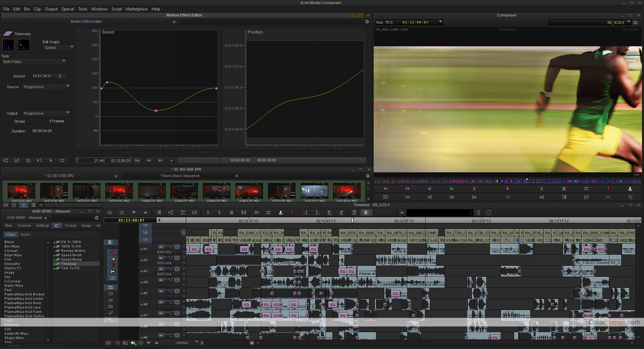Click the record circle in timeline toolbar
The width and height of the screenshot is (644, 349).
[x=488, y=213]
